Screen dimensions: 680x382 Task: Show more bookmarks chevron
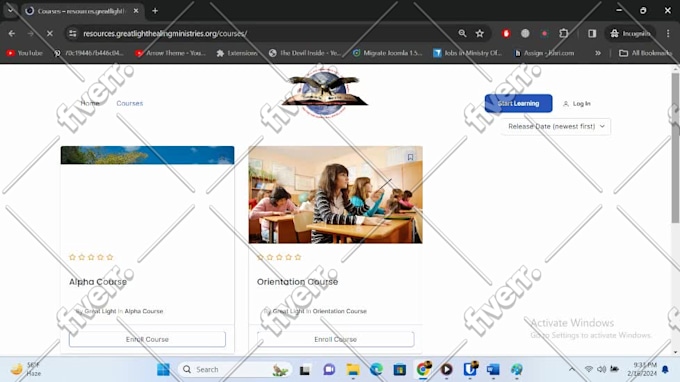pos(598,53)
